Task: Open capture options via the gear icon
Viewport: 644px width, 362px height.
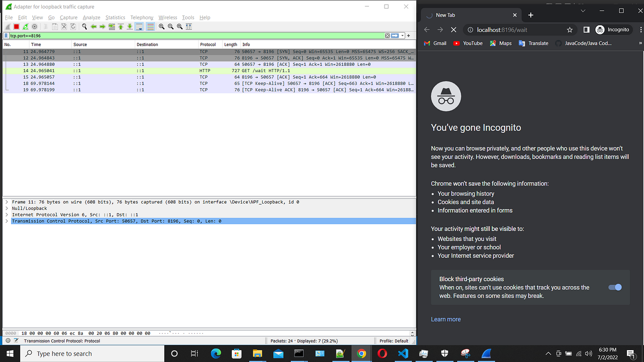Action: click(34, 26)
